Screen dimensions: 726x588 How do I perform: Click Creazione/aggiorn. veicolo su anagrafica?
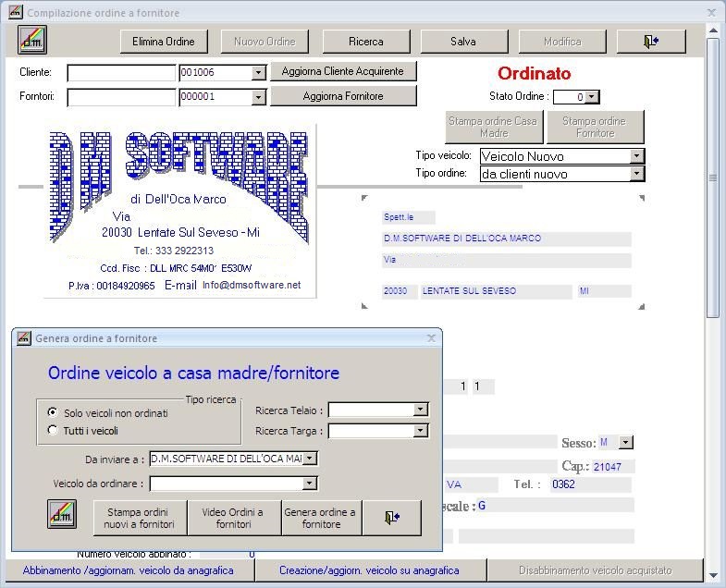pos(371,570)
